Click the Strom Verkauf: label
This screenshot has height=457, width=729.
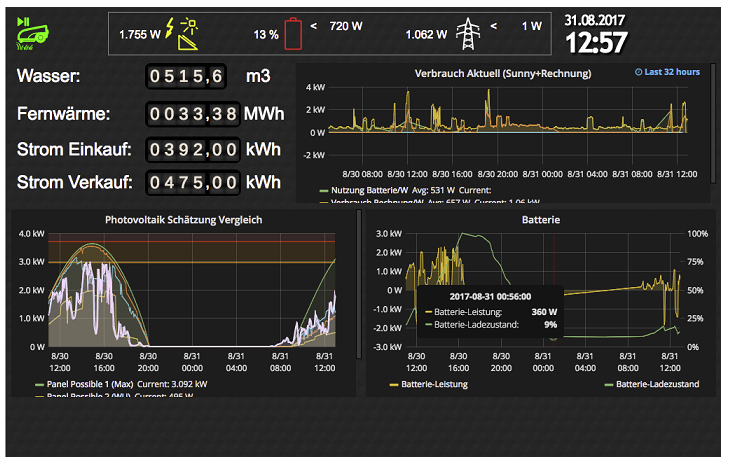(x=74, y=182)
